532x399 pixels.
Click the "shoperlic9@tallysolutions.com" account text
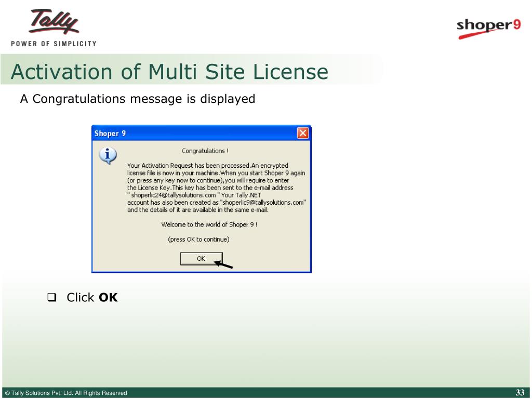pyautogui.click(x=263, y=203)
